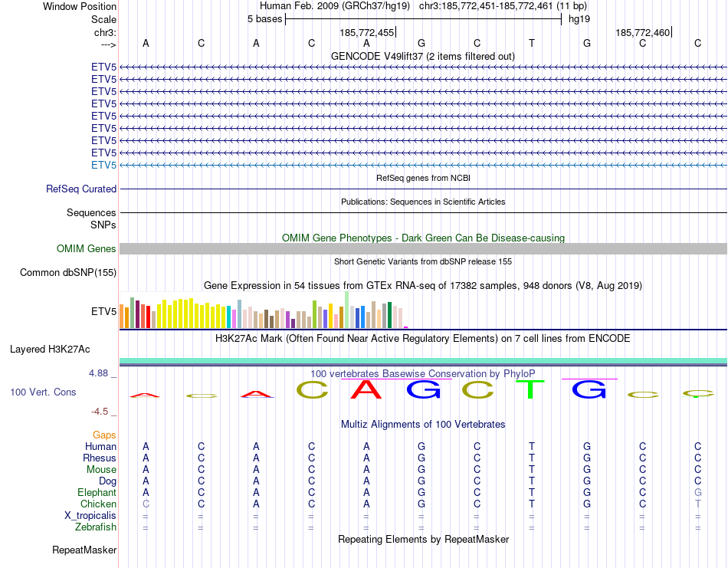Select the Mouse alignment row label
The width and height of the screenshot is (728, 568).
click(101, 470)
